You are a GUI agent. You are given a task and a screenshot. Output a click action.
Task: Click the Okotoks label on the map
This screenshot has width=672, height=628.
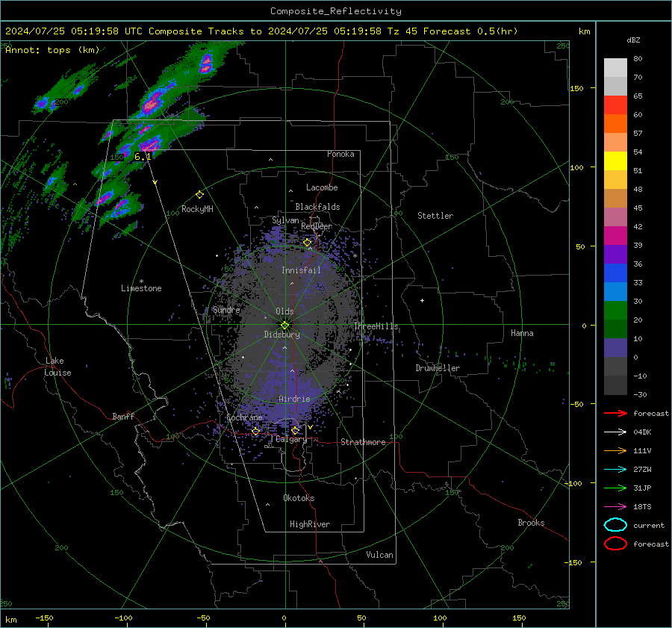(299, 498)
